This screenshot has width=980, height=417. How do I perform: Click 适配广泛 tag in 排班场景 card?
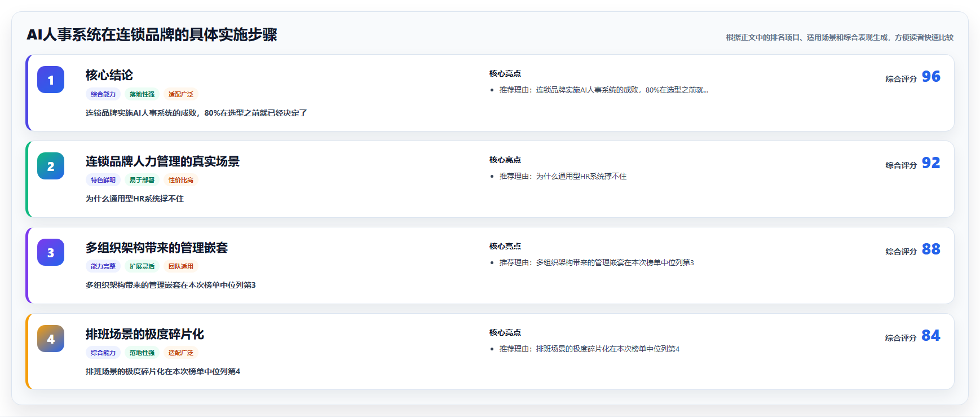pyautogui.click(x=181, y=353)
